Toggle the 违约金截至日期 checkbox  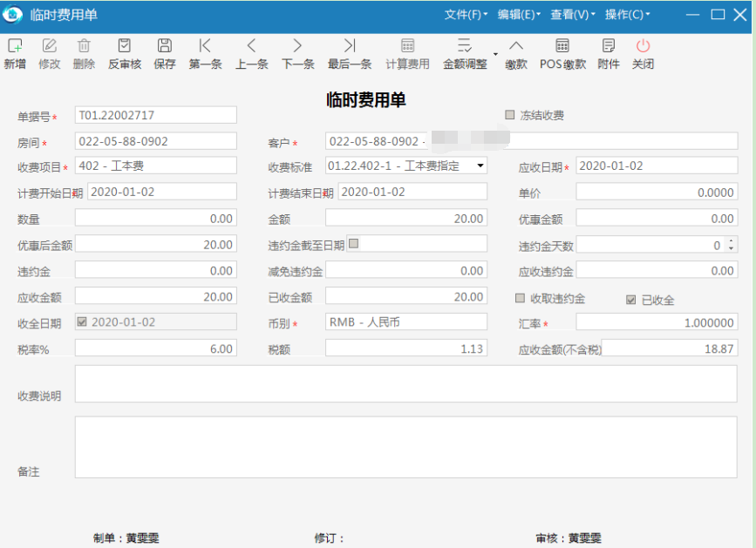pyautogui.click(x=353, y=244)
